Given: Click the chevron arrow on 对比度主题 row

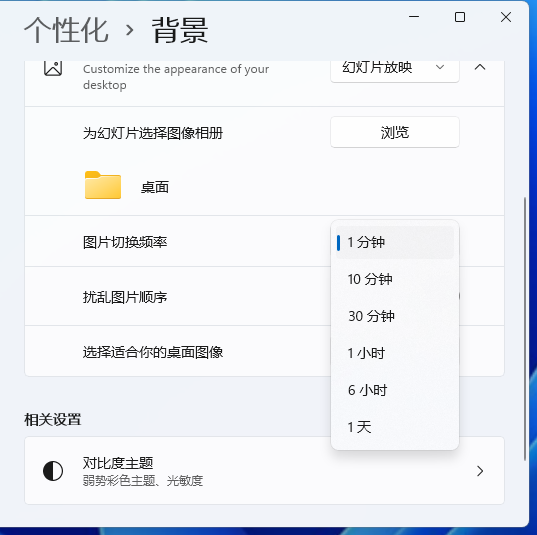Looking at the screenshot, I should click(x=480, y=471).
